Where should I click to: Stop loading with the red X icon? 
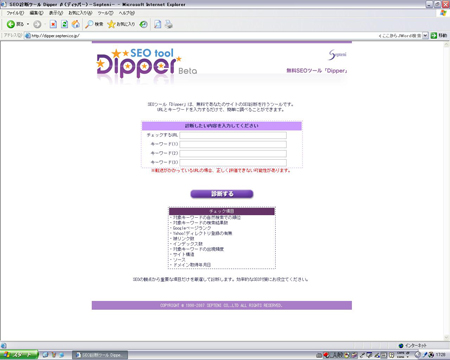53,24
